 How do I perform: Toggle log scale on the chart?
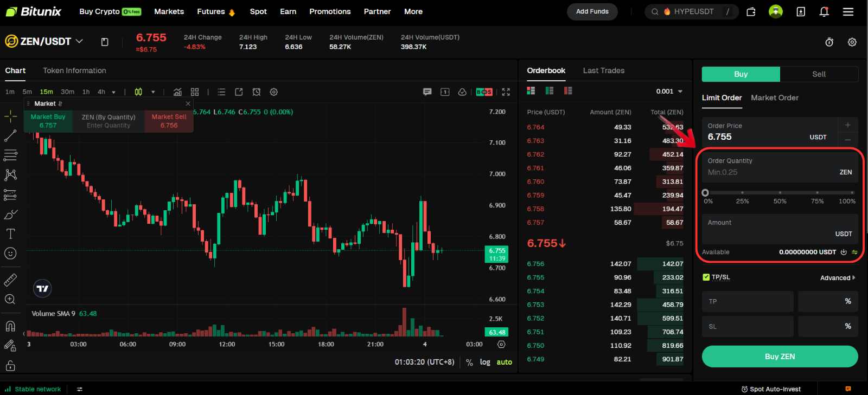pos(485,362)
